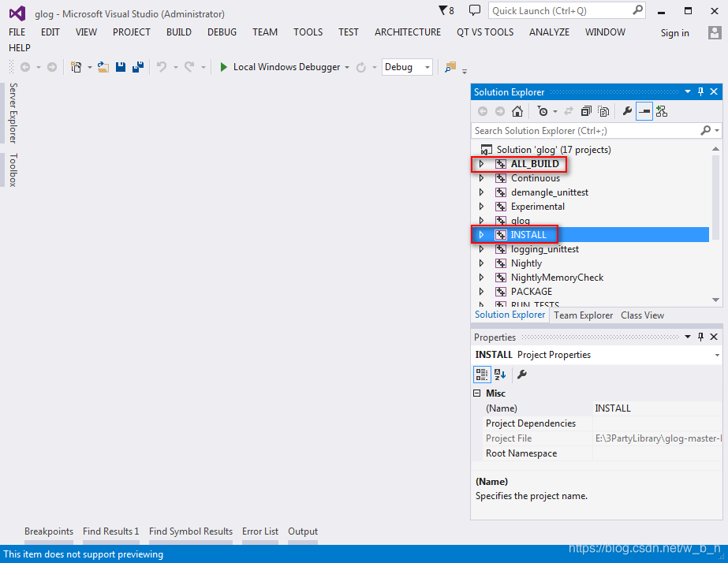
Task: Expand the Continuous project node
Action: [x=481, y=178]
